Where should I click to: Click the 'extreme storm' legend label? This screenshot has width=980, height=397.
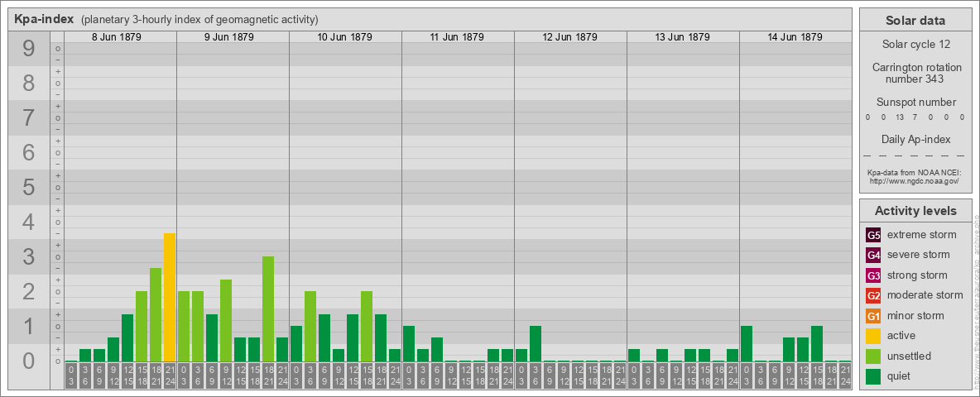pos(922,235)
